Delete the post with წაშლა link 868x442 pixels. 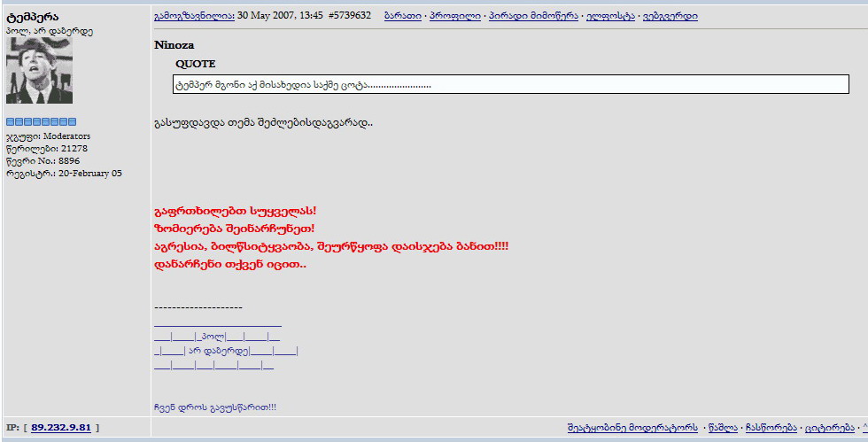click(723, 428)
